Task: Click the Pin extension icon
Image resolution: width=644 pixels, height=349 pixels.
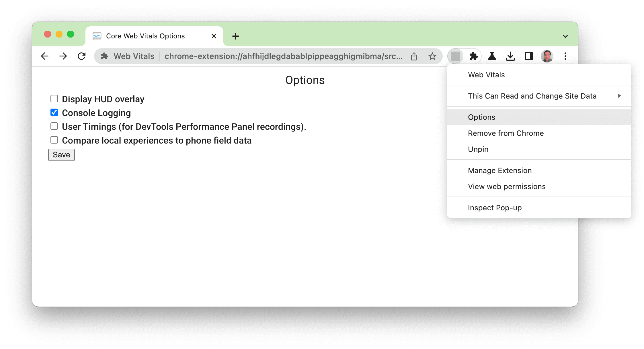Action: tap(478, 149)
